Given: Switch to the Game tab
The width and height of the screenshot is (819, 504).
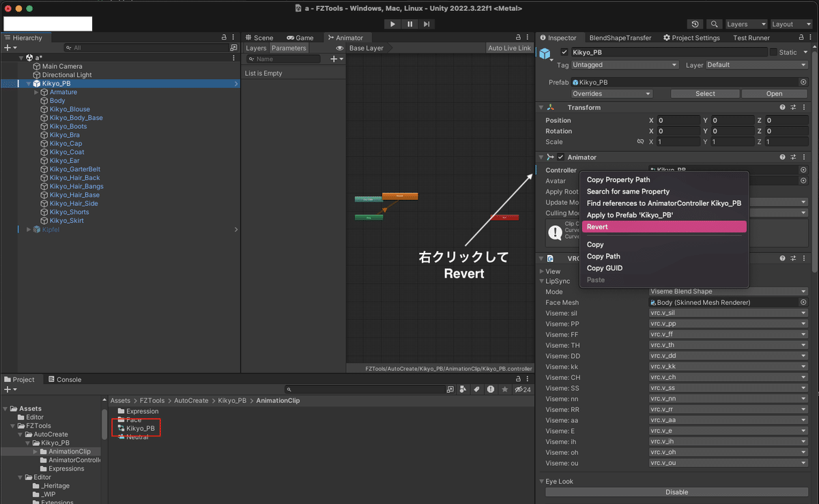Looking at the screenshot, I should point(300,38).
